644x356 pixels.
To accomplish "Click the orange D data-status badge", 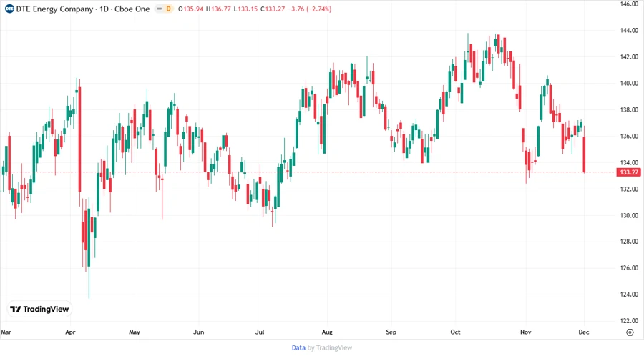I will pos(168,9).
